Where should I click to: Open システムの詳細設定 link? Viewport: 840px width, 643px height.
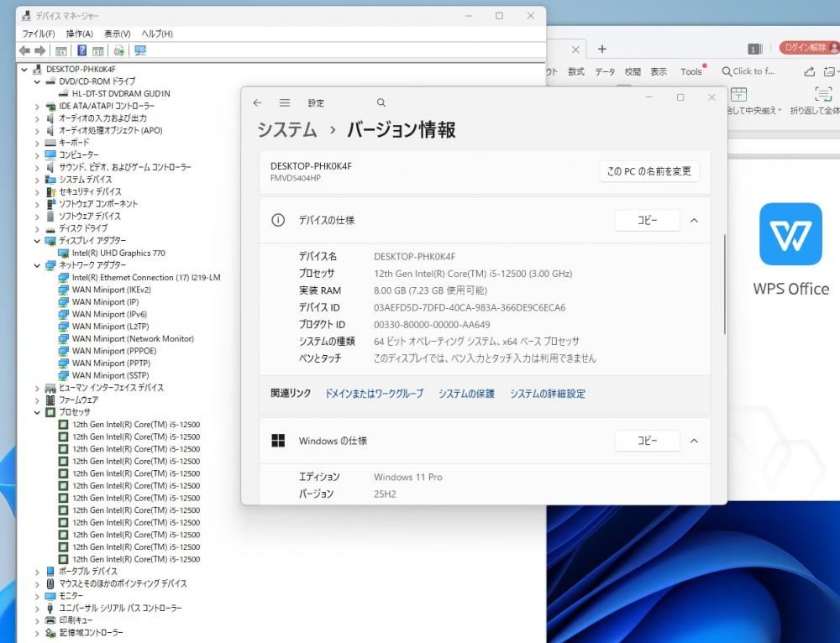pyautogui.click(x=548, y=394)
